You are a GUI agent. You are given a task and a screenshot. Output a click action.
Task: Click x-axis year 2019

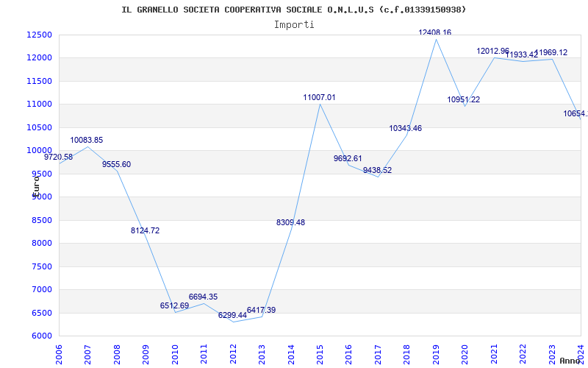436,354
